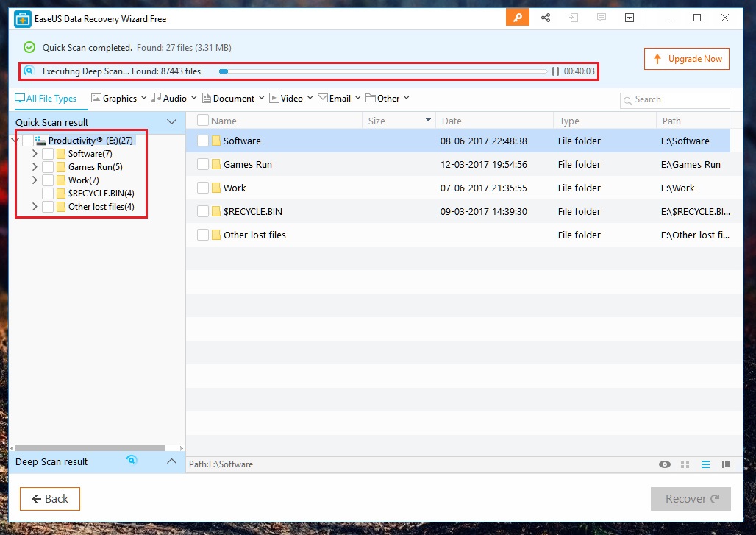Click the Work folder icon in file list
The image size is (756, 535).
216,188
